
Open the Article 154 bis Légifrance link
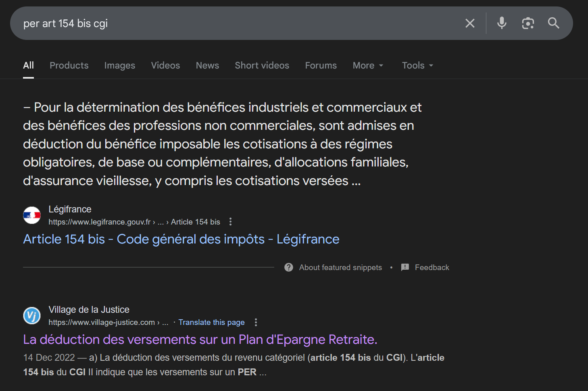pos(181,239)
